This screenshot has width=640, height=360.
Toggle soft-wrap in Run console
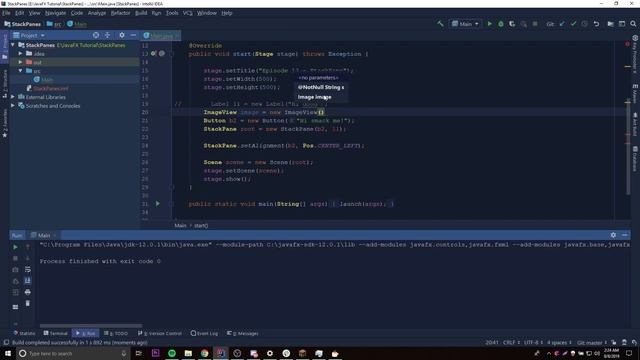pyautogui.click(x=28, y=269)
